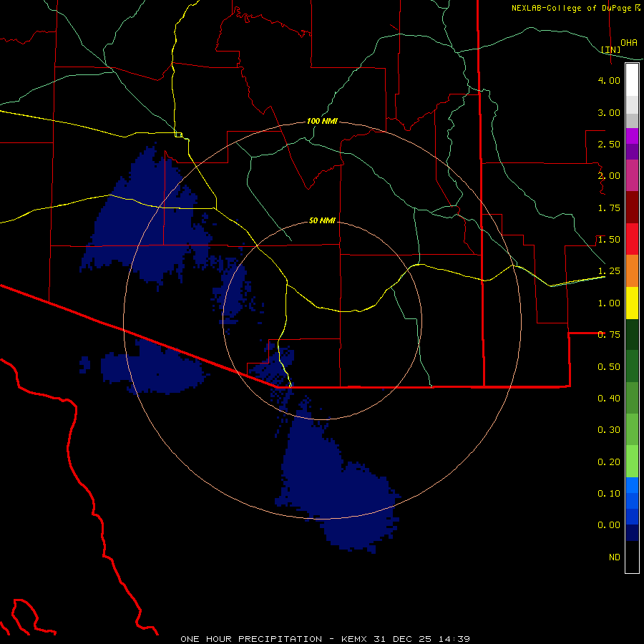Click the 50 NMI range ring label
This screenshot has height=644, width=644.
click(322, 220)
